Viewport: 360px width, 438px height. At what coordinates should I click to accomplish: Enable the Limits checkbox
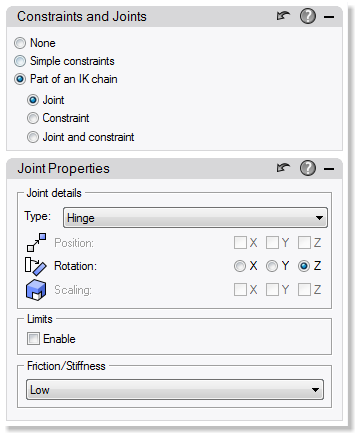point(33,339)
